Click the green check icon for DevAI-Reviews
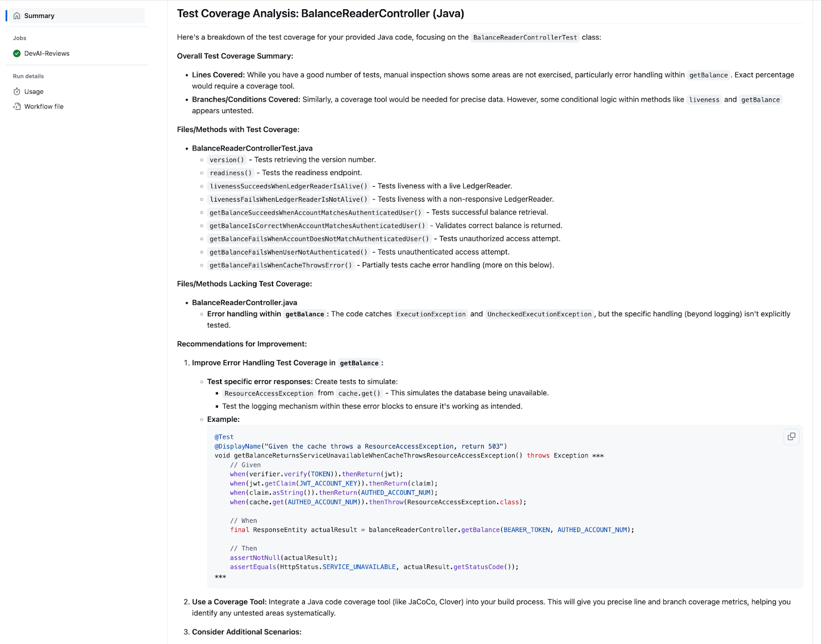821x644 pixels. pos(17,53)
